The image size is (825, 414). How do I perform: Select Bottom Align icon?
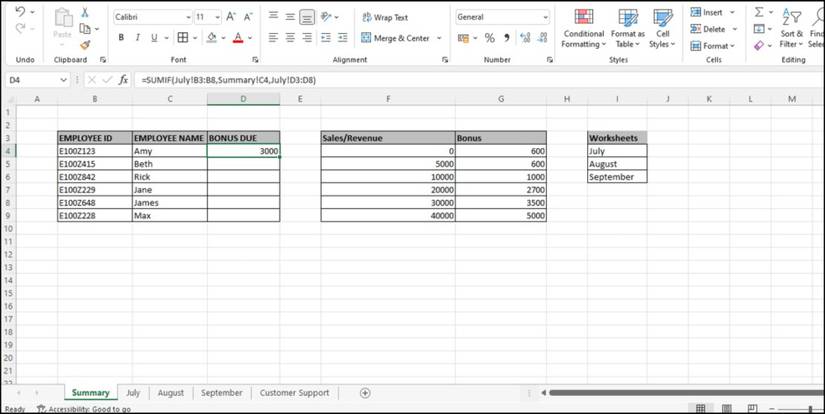coord(307,17)
